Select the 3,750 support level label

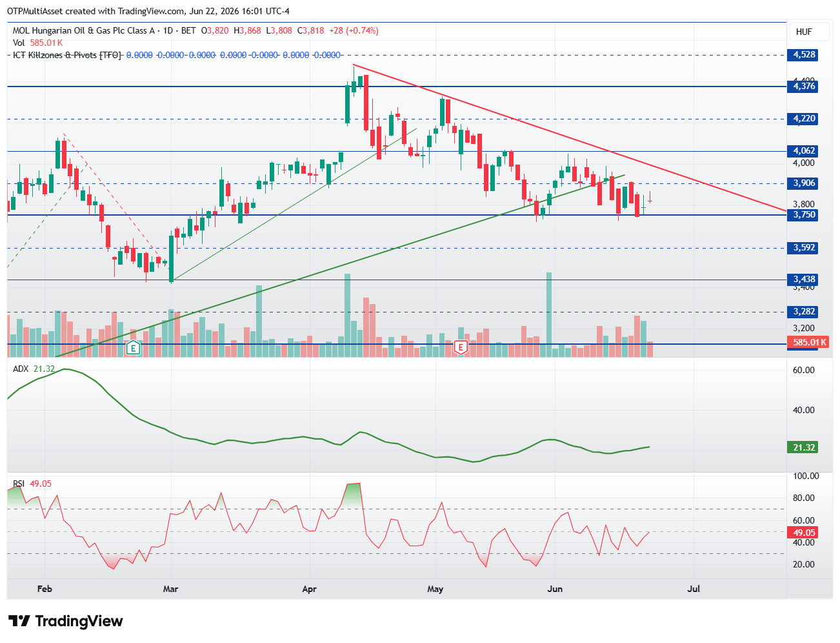pyautogui.click(x=803, y=215)
